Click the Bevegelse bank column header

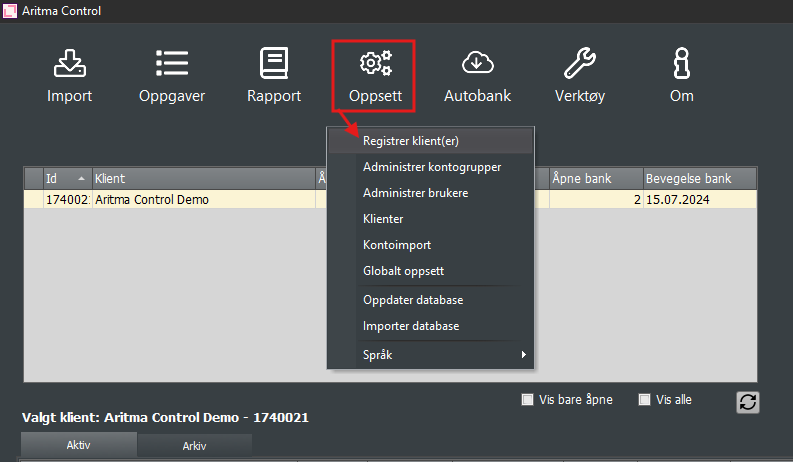pyautogui.click(x=698, y=178)
